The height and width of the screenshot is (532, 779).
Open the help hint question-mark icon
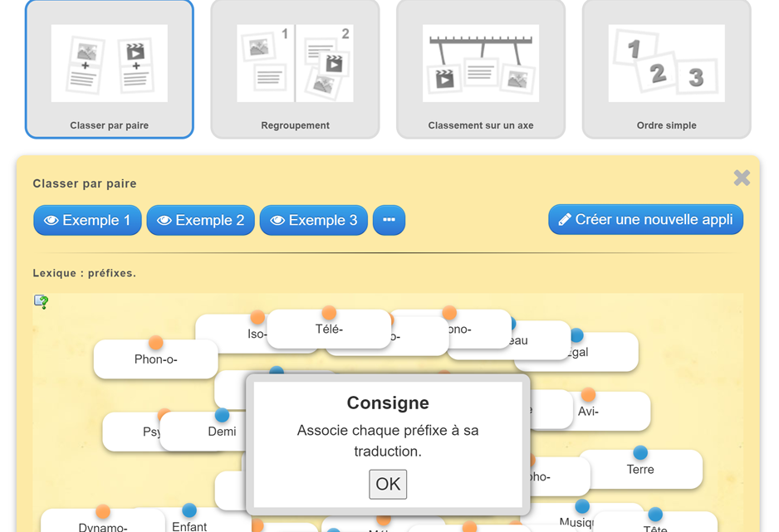pyautogui.click(x=42, y=301)
